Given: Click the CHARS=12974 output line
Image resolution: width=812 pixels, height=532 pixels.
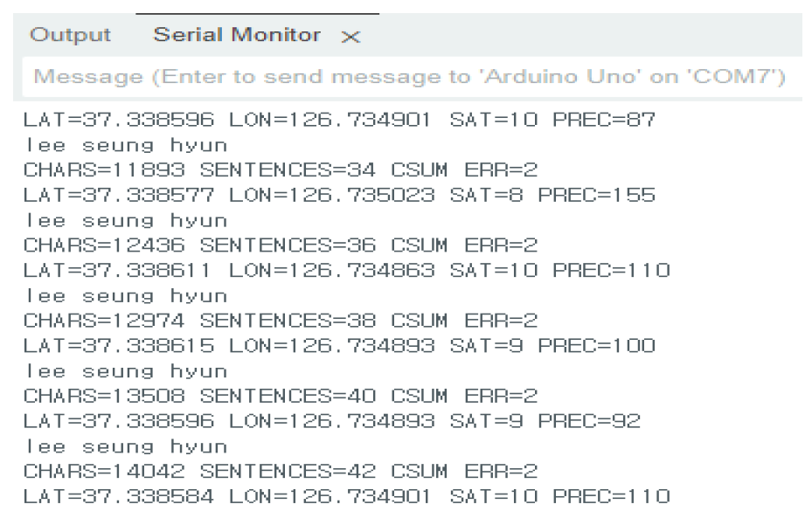Looking at the screenshot, I should coord(281,321).
